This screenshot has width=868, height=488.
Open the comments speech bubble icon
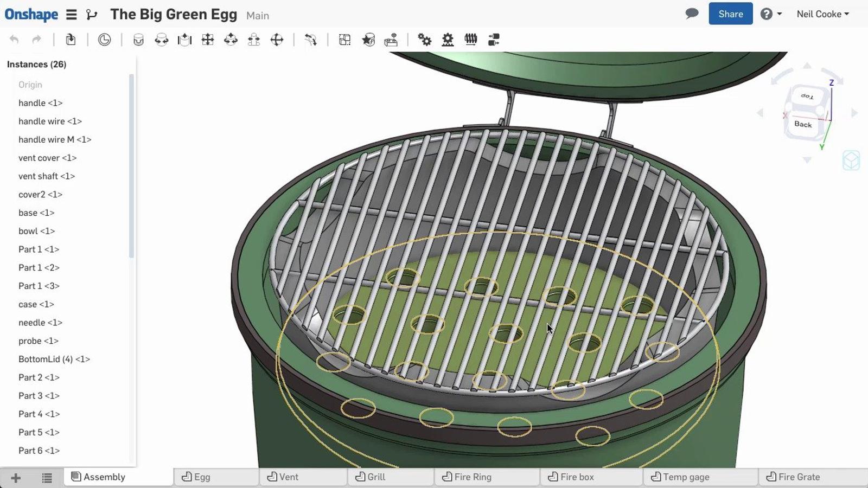[x=692, y=14]
